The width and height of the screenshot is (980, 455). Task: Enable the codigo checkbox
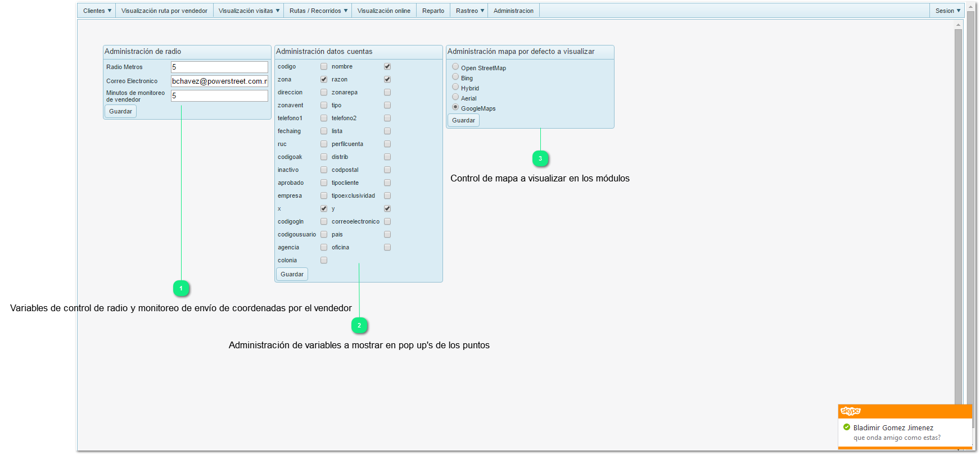click(324, 66)
